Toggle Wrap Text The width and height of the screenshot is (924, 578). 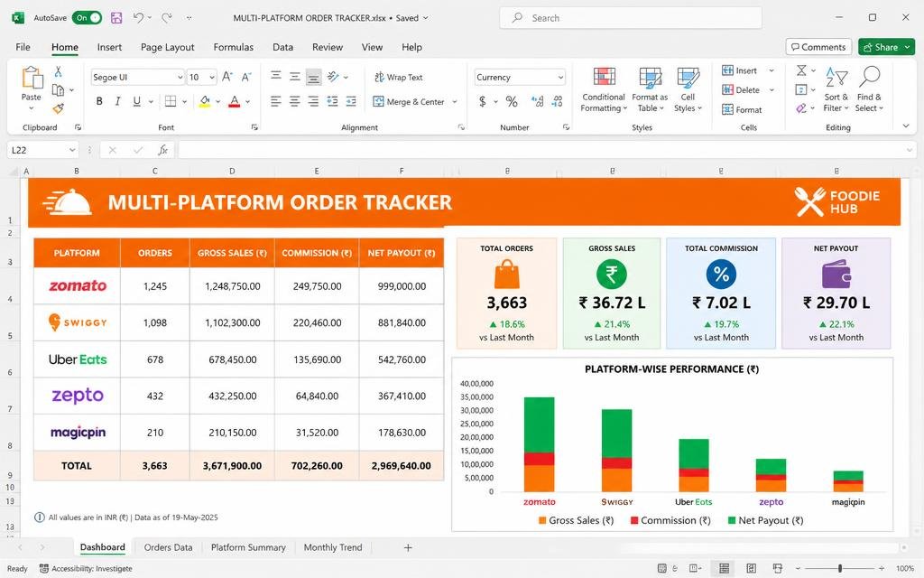398,78
